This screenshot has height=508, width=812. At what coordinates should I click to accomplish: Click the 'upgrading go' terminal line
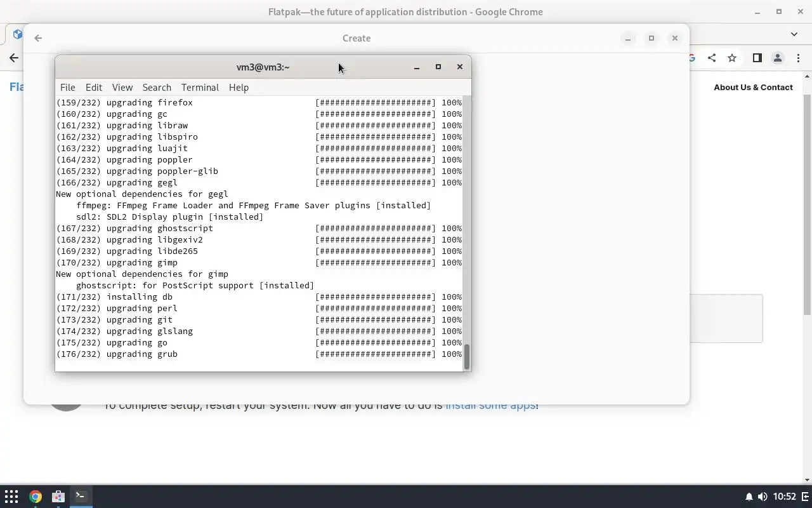click(259, 343)
